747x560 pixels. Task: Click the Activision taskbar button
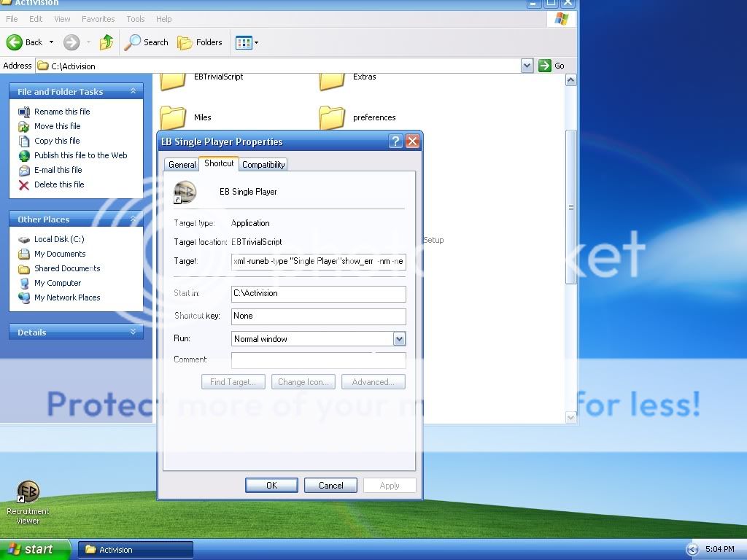135,550
